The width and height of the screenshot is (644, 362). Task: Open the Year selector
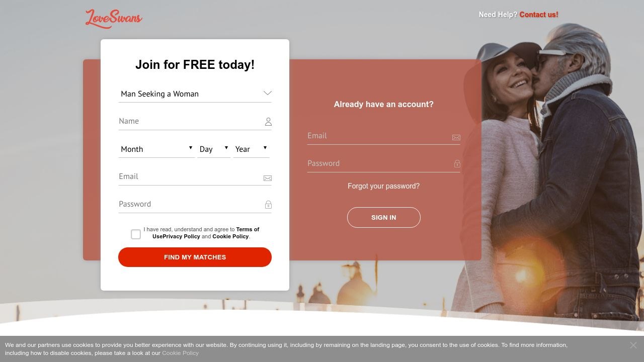tap(251, 149)
